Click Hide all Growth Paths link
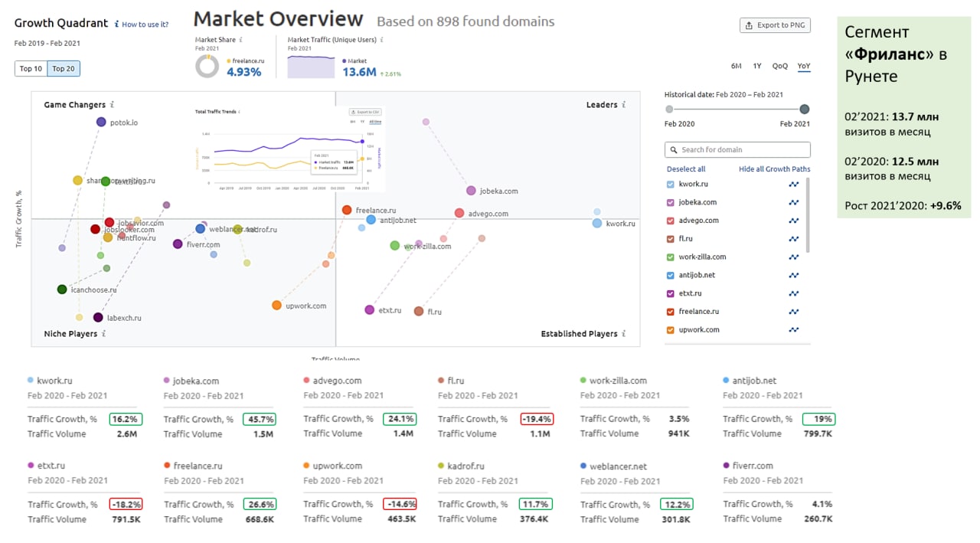Image resolution: width=980 pixels, height=543 pixels. coord(774,169)
